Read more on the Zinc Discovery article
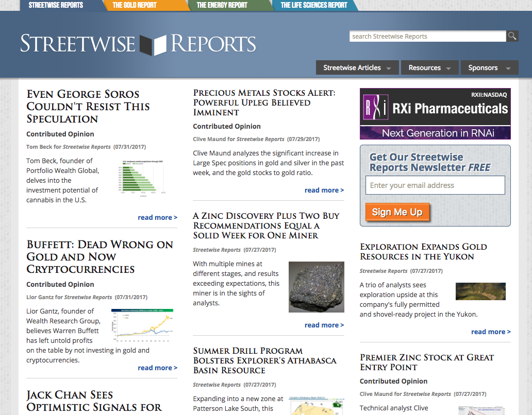This screenshot has width=532, height=415. coord(324,325)
